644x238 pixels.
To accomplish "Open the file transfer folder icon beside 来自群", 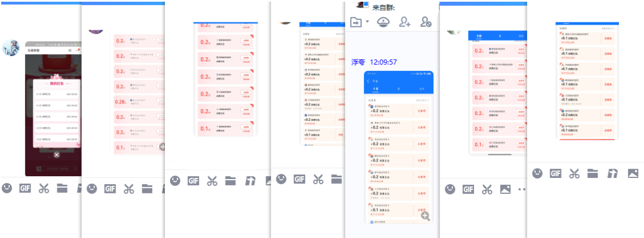I will point(356,22).
